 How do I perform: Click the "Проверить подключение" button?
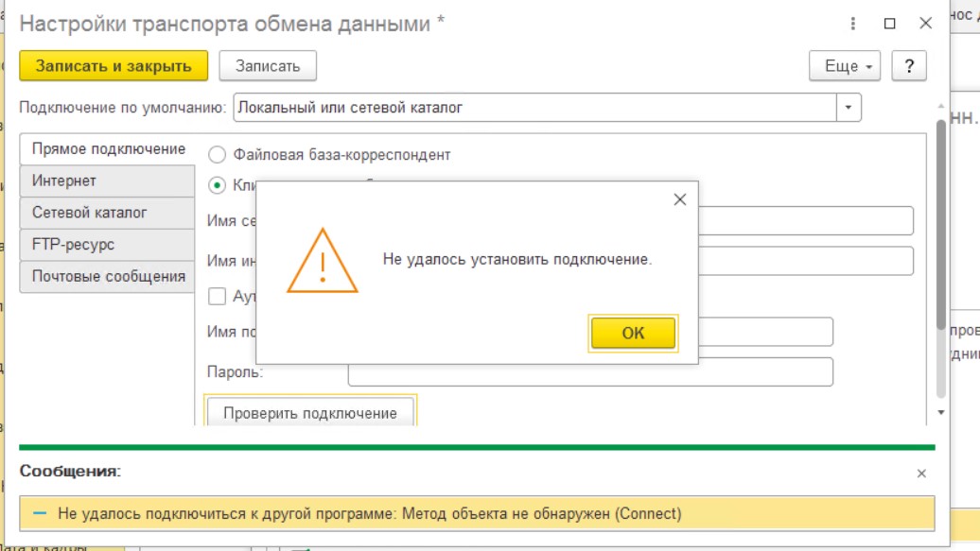point(309,413)
